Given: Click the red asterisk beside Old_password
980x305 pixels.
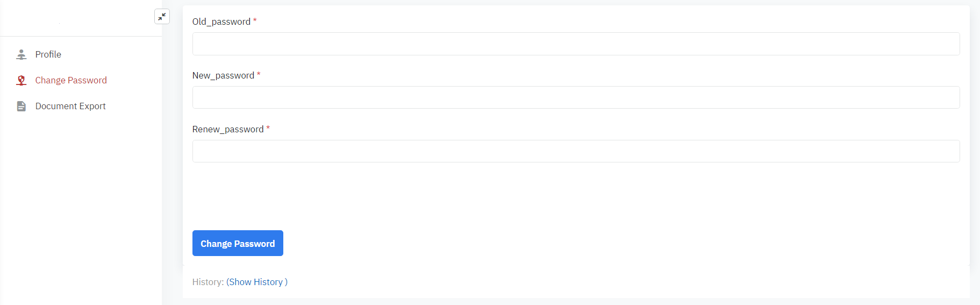Looking at the screenshot, I should [x=255, y=21].
